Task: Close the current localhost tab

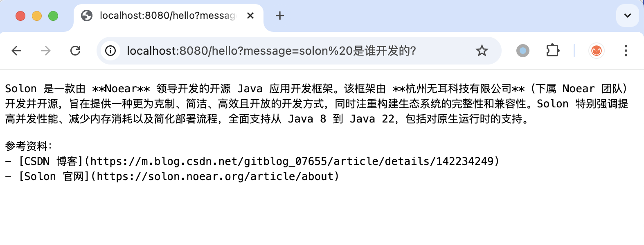Action: [x=251, y=16]
